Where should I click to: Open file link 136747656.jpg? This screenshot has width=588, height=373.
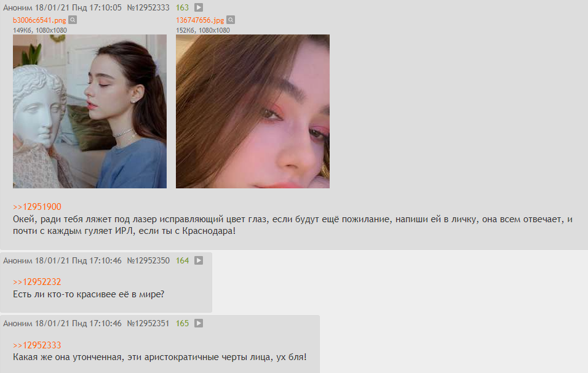point(200,20)
